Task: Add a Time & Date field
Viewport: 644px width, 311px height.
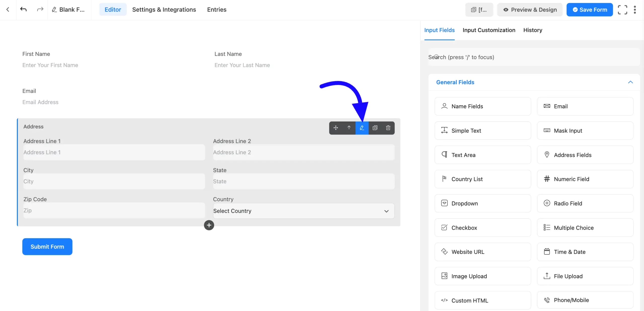Action: tap(585, 252)
